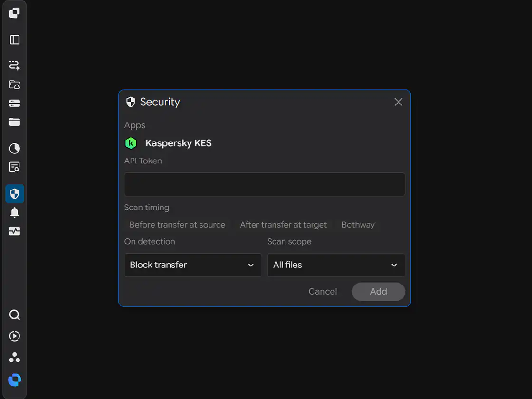Click the Add button

378,292
